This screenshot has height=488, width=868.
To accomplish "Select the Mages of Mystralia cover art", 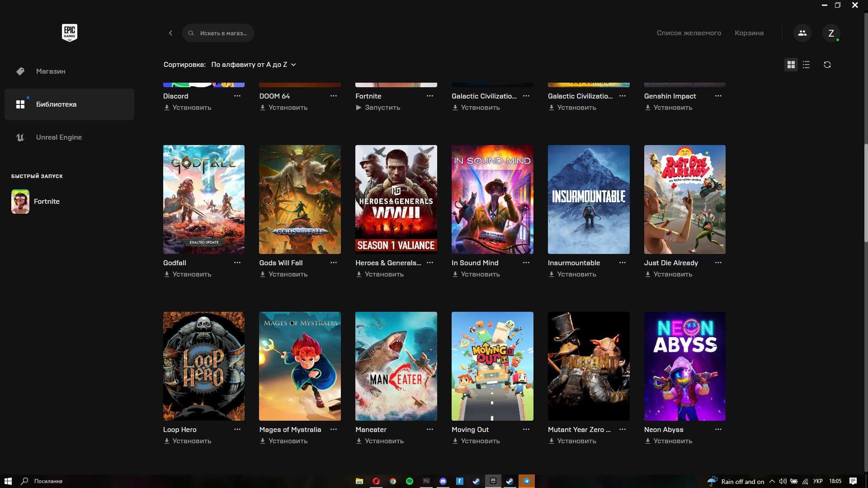I will [300, 366].
